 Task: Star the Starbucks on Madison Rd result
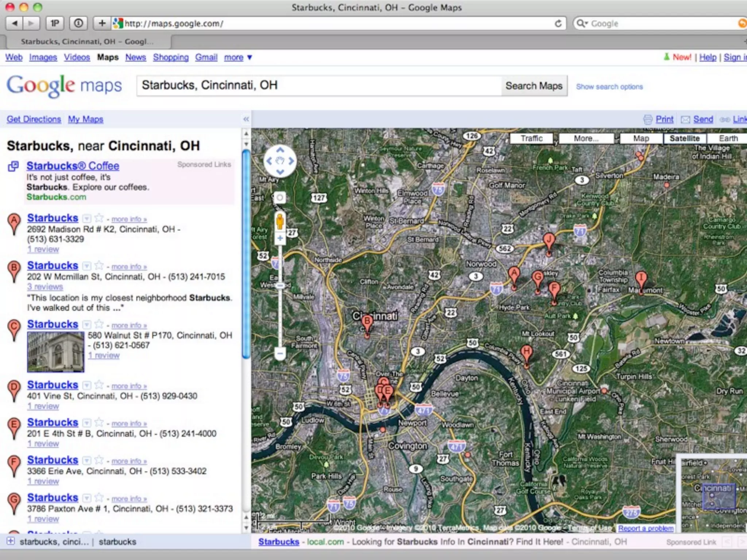[x=99, y=218]
